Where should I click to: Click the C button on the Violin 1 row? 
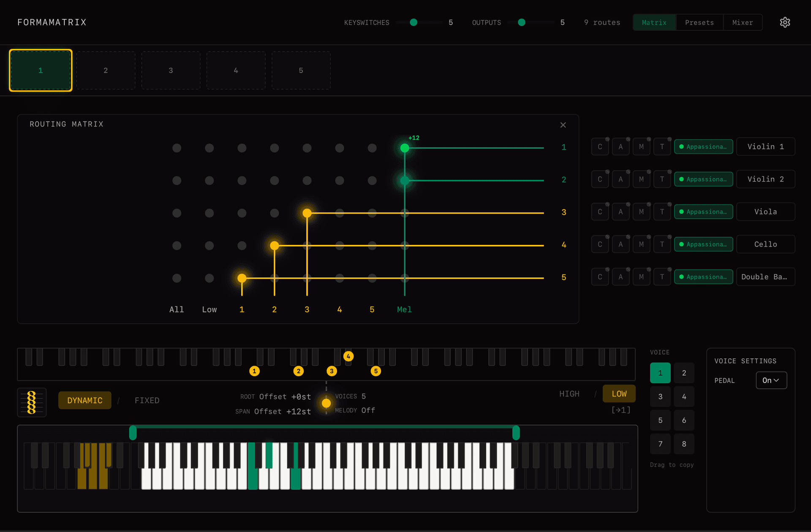[x=600, y=147]
